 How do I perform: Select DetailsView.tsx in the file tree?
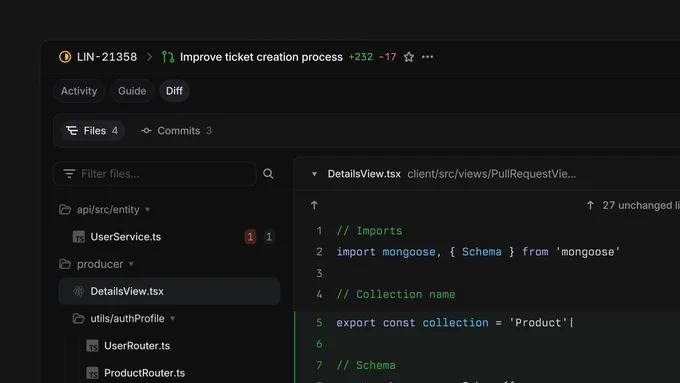point(169,291)
